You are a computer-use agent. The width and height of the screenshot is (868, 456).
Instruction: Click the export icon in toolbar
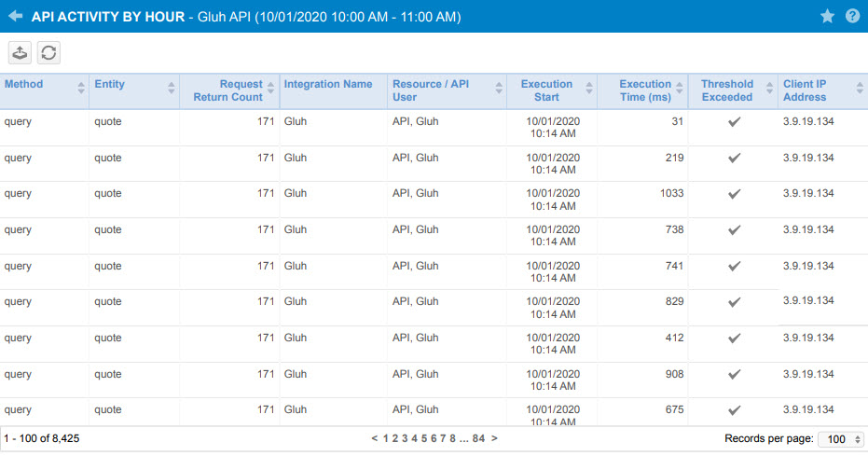point(20,52)
